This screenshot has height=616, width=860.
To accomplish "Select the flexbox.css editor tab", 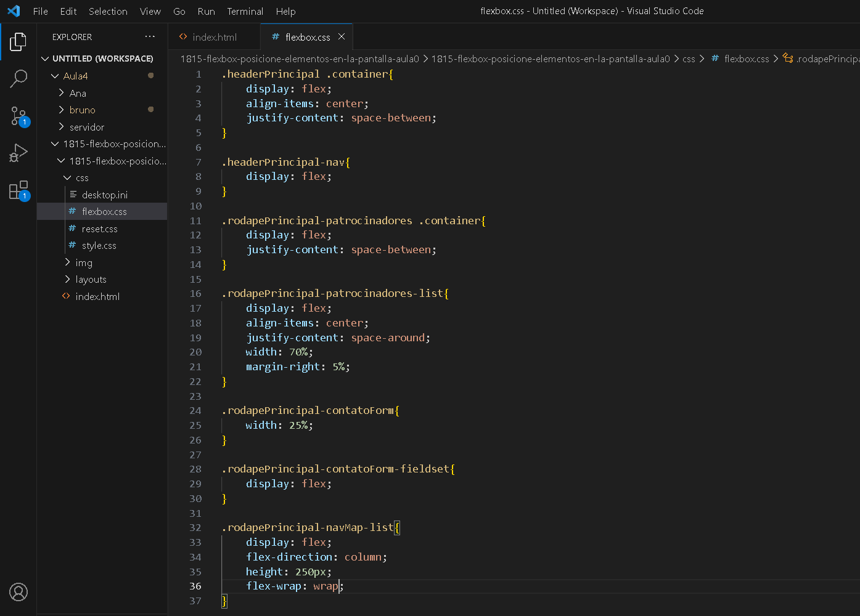I will coord(306,37).
